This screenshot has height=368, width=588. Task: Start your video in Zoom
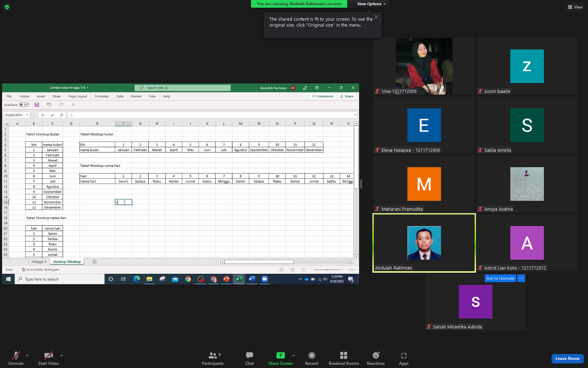48,359
